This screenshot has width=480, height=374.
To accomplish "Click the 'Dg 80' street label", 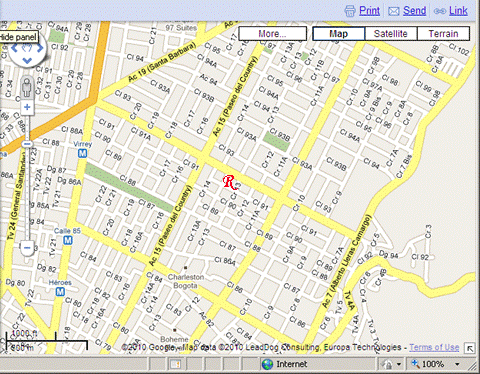I will point(15,283).
